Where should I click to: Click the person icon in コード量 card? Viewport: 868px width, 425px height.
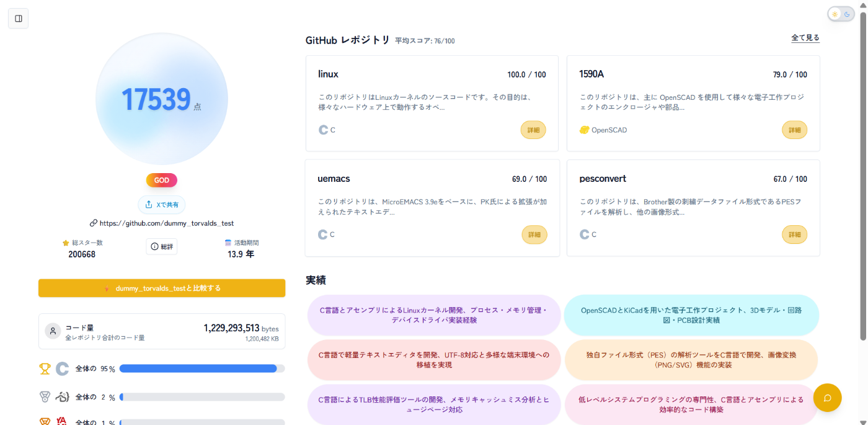click(53, 331)
